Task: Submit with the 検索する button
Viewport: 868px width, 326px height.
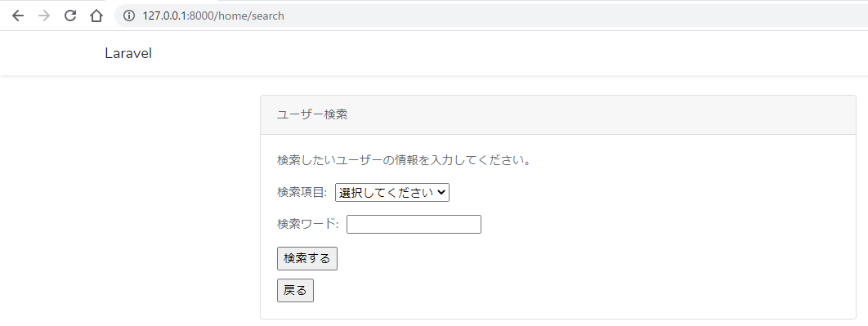Action: [x=307, y=258]
